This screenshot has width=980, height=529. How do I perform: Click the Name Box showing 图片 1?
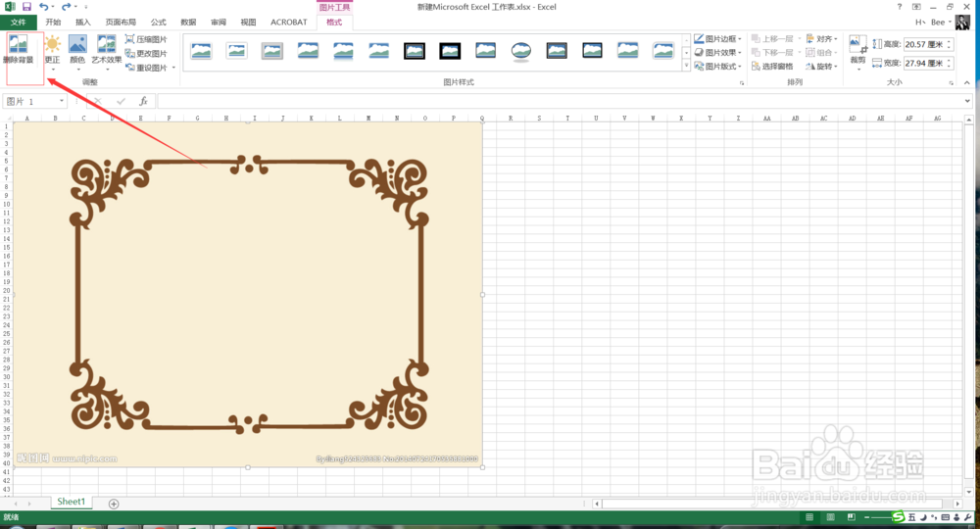(30, 101)
